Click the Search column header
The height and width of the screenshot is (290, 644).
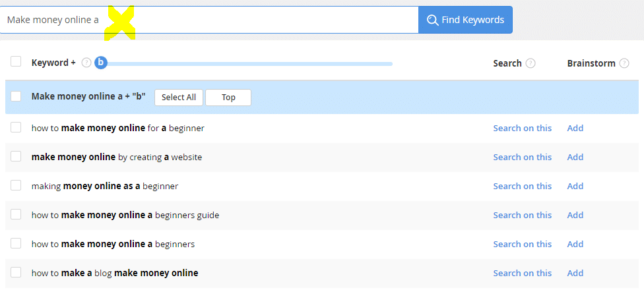(507, 63)
